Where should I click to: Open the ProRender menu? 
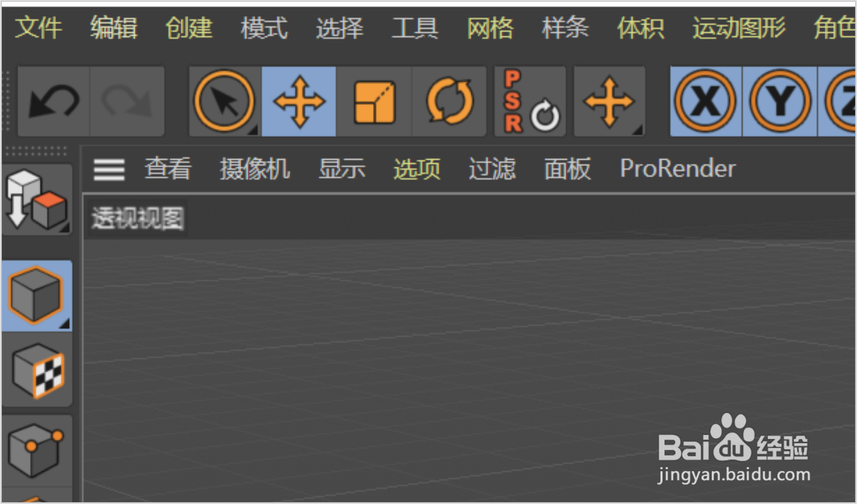point(678,169)
